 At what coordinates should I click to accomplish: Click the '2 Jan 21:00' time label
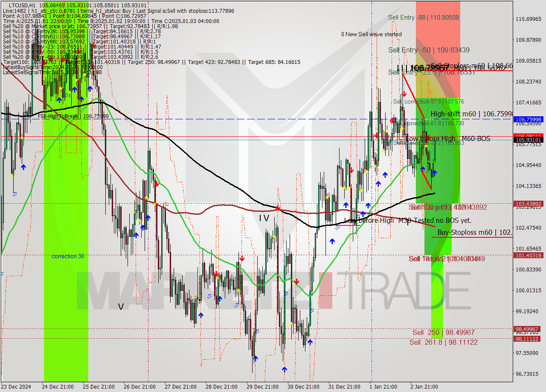tap(425, 386)
